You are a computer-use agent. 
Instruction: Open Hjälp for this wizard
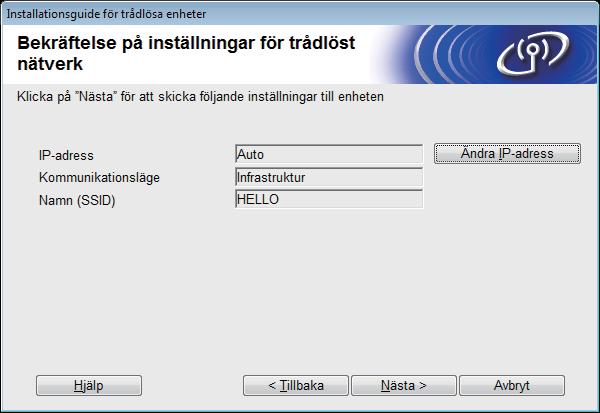[89, 385]
